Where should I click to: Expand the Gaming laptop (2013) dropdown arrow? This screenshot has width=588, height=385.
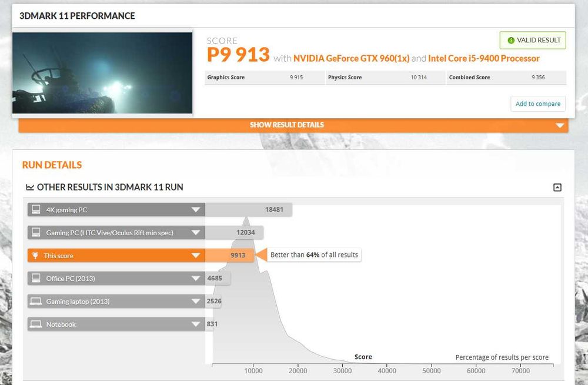(196, 302)
